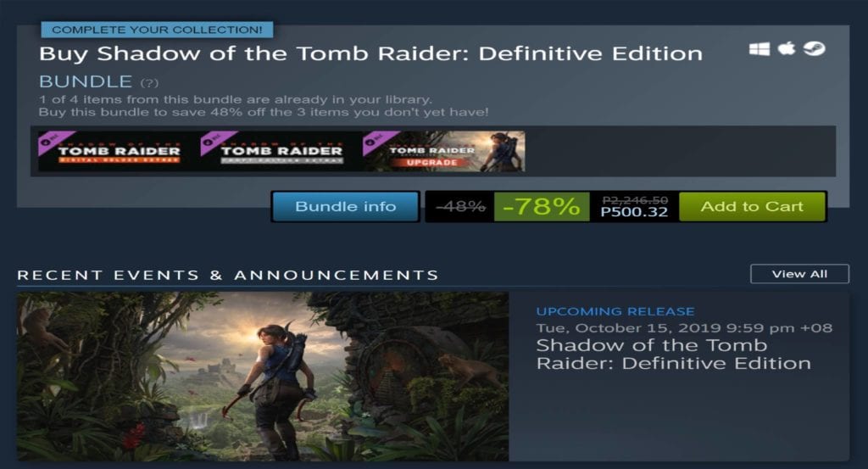Click the Windows platform icon
Screen dimensions: 868x469
click(x=759, y=49)
